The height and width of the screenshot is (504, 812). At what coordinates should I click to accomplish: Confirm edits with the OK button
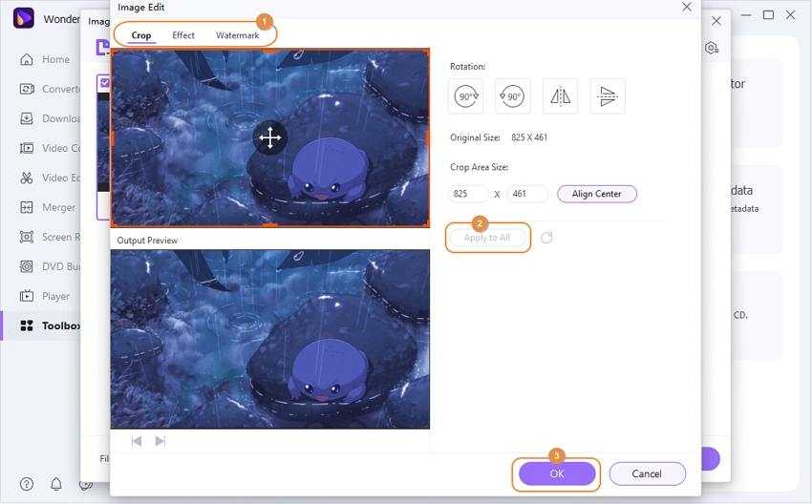pyautogui.click(x=557, y=473)
